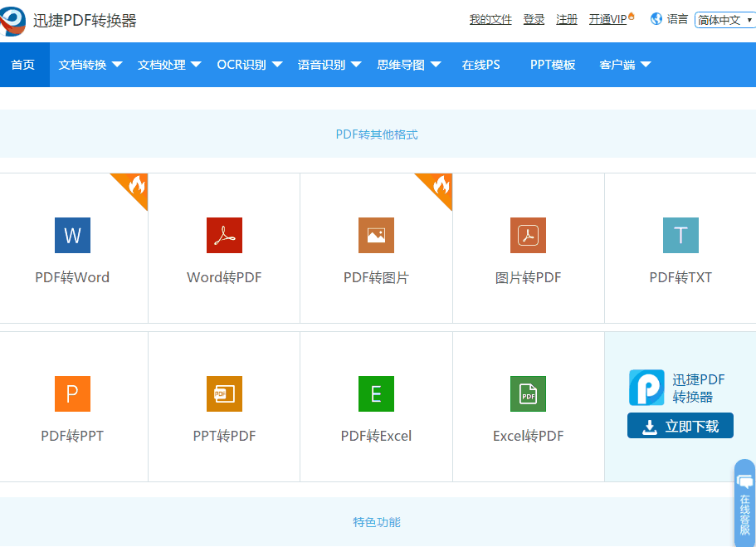Select the PDF转TXT label
Screen dimensions: 756x547
[680, 277]
